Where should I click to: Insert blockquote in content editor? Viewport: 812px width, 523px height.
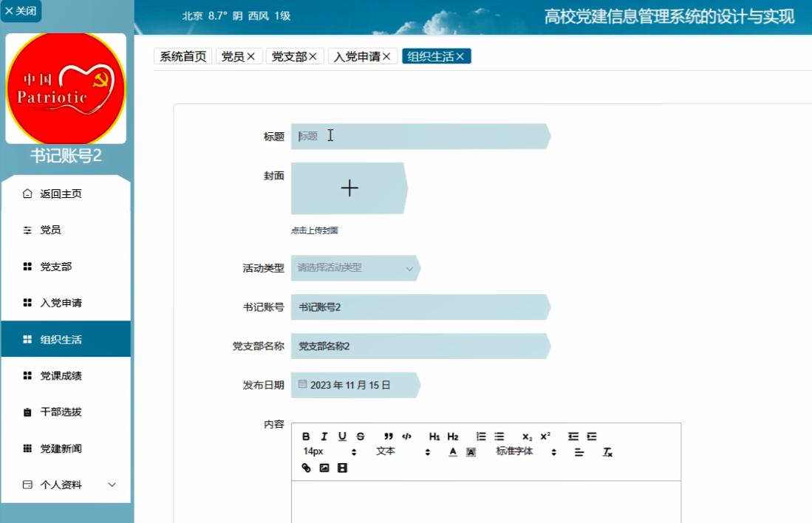pyautogui.click(x=389, y=437)
